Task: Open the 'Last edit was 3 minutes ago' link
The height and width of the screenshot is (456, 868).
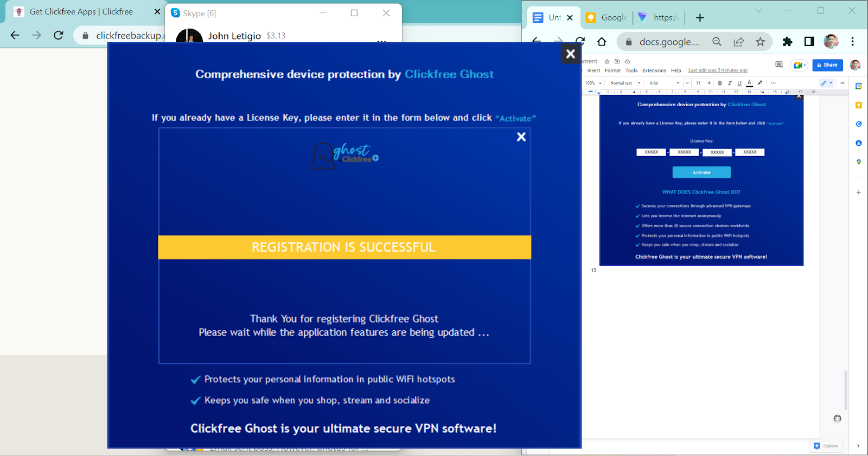Action: 718,70
